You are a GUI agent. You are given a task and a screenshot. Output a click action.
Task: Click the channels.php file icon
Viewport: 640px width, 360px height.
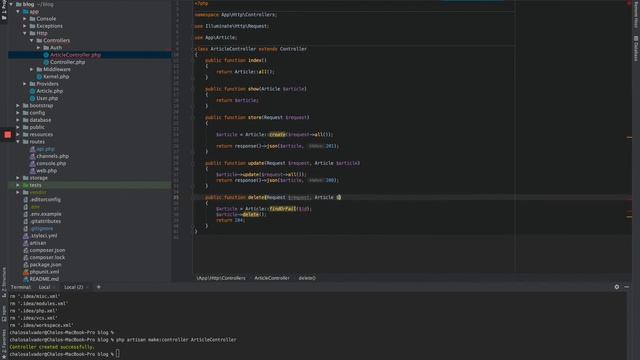pos(32,156)
